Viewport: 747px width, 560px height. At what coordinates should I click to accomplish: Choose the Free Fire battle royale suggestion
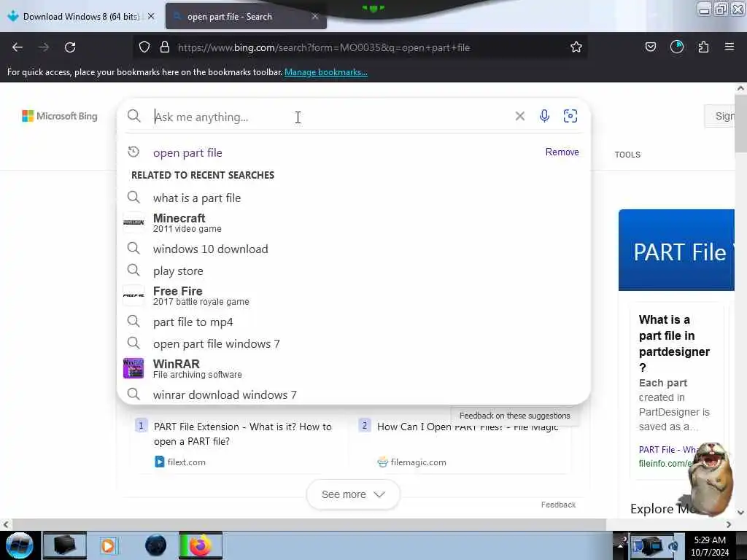(354, 296)
